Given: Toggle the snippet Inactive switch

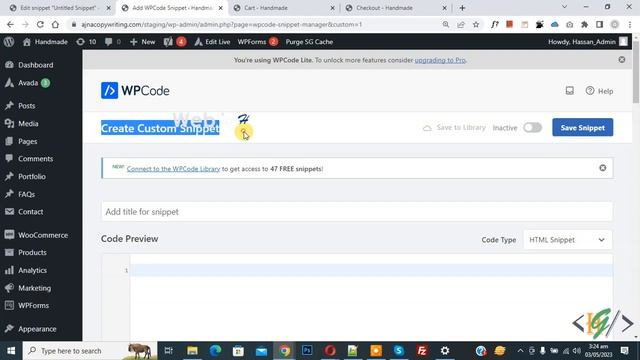Looking at the screenshot, I should 532,128.
